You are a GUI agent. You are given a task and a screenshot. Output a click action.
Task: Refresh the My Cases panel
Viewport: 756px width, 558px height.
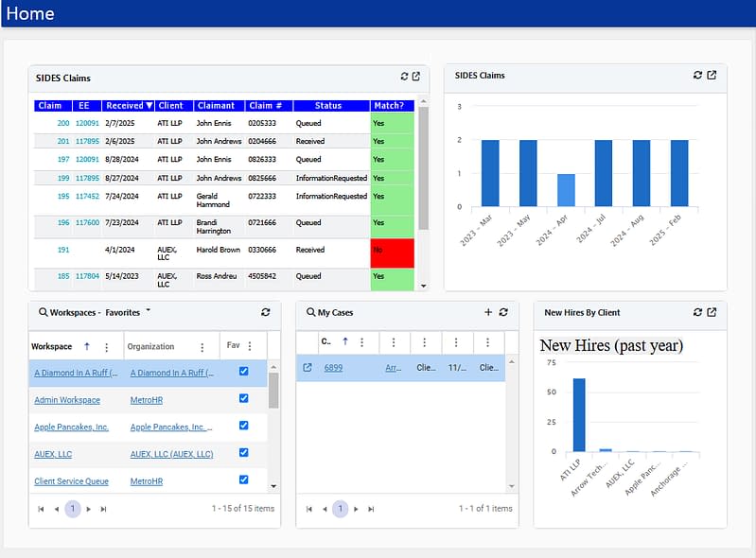coord(503,312)
